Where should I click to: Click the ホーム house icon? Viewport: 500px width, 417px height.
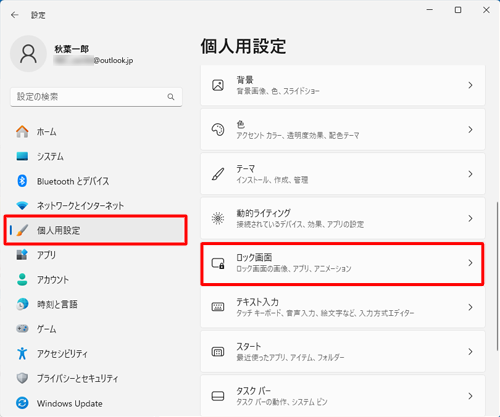tap(22, 132)
